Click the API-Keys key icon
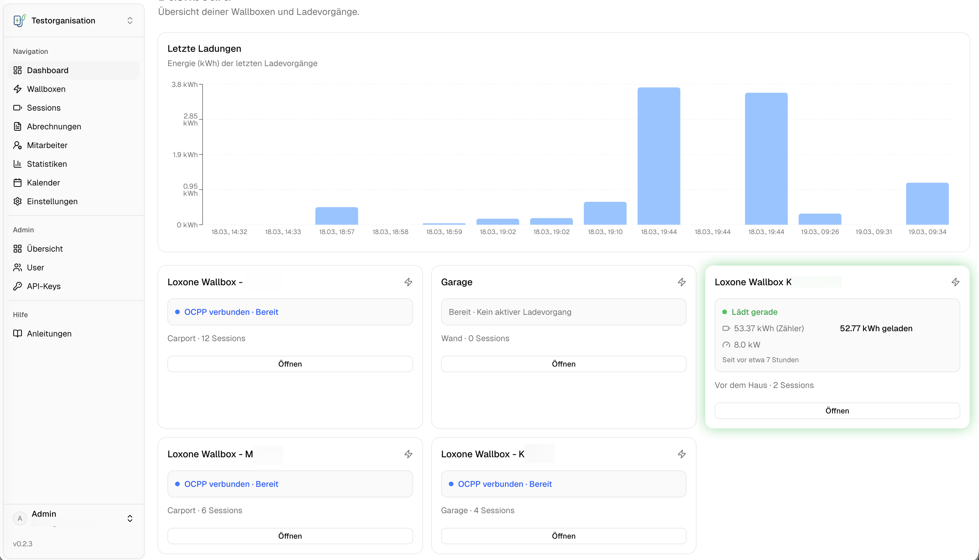This screenshot has width=979, height=560. click(17, 286)
